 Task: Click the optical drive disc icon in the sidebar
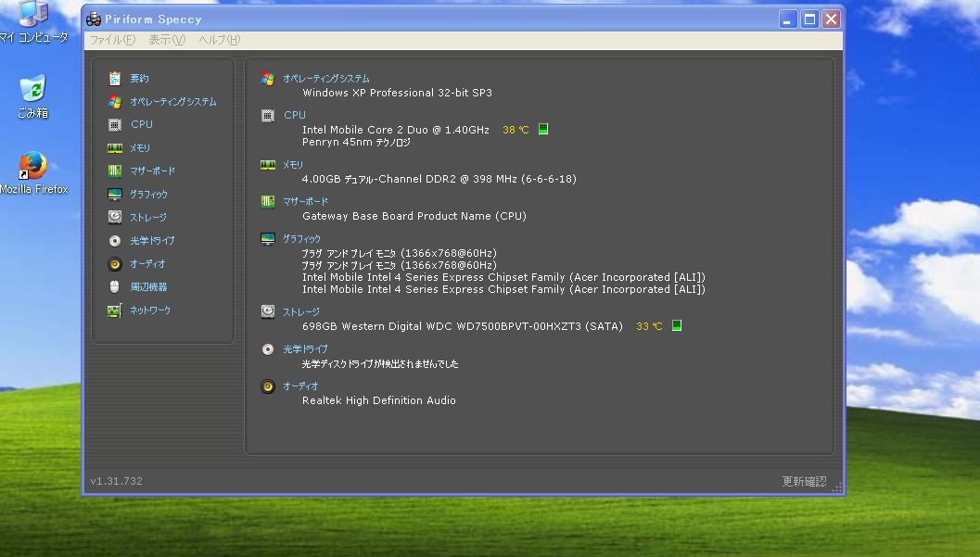point(114,240)
